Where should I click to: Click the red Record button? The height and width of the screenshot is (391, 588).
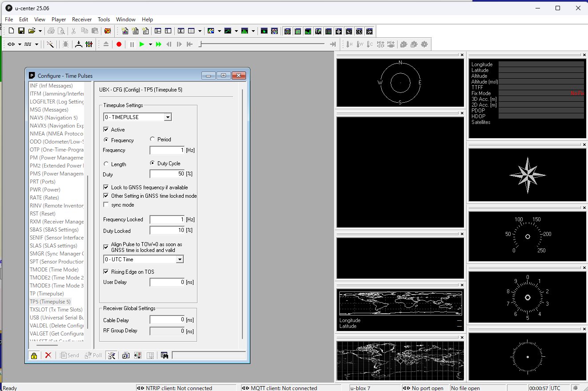point(119,44)
